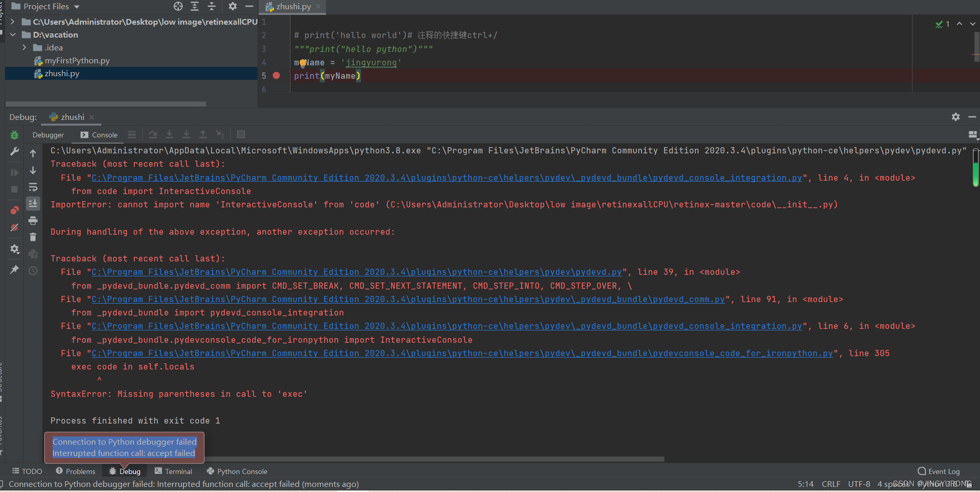Viewport: 980px width, 492px height.
Task: Switch to the Debugger tab
Action: pos(47,134)
